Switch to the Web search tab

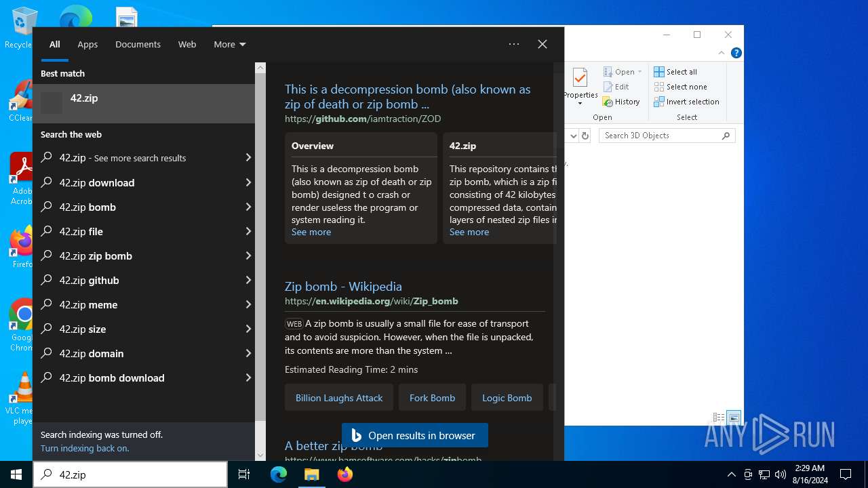tap(187, 44)
